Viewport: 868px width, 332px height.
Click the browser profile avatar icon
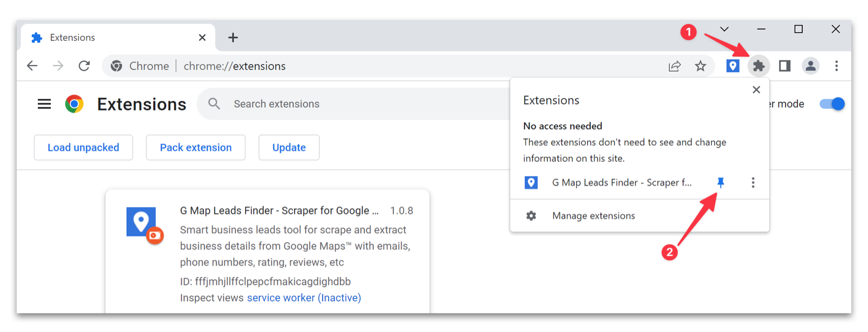811,66
